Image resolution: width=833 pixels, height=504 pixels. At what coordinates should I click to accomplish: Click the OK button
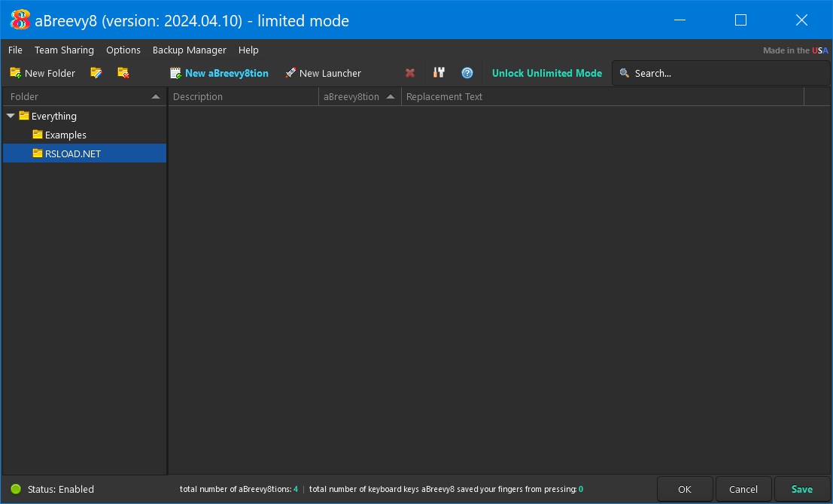click(685, 489)
